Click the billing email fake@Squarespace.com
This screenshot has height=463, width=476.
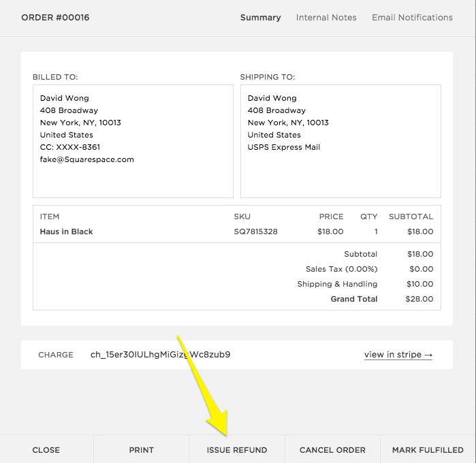[87, 159]
